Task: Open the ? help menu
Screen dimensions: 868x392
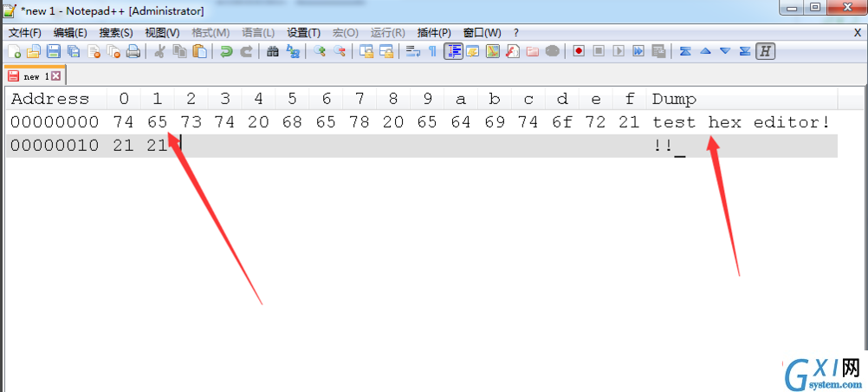Action: point(516,33)
